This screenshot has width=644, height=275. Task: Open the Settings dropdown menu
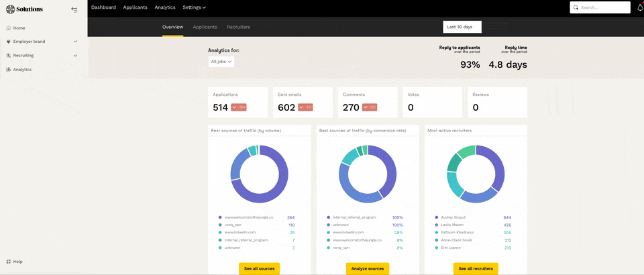pos(194,7)
